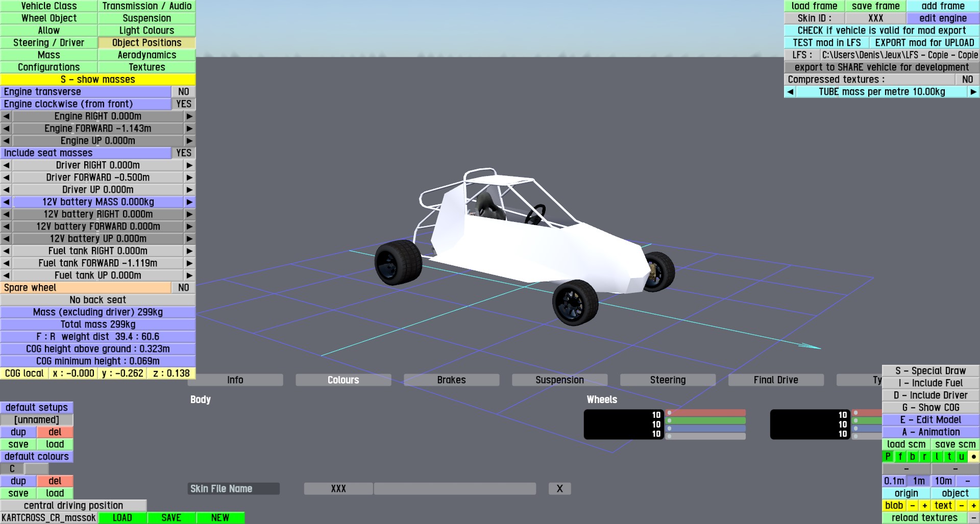Click the fully visible blue Wheels slider
This screenshot has width=980, height=524.
pos(706,429)
